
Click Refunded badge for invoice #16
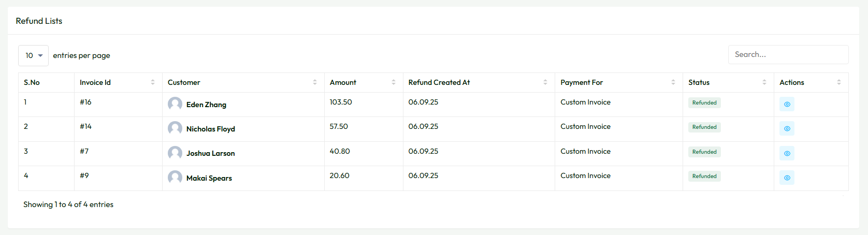(x=704, y=102)
